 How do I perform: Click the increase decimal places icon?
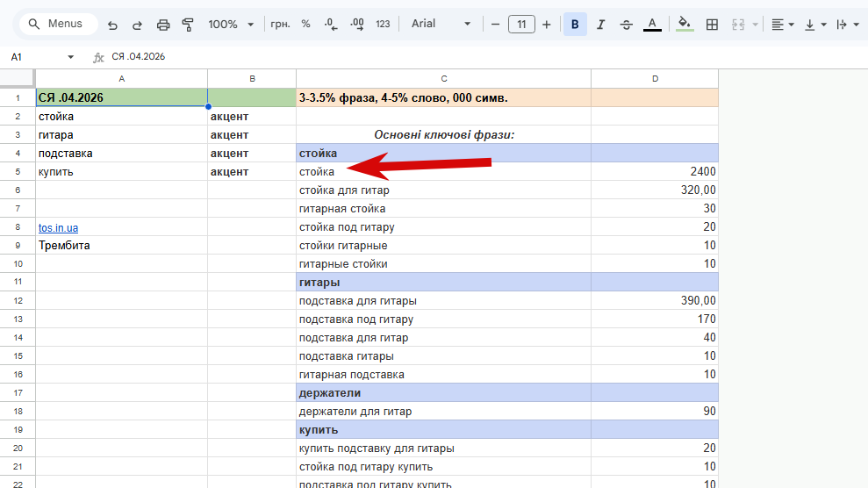pyautogui.click(x=356, y=25)
